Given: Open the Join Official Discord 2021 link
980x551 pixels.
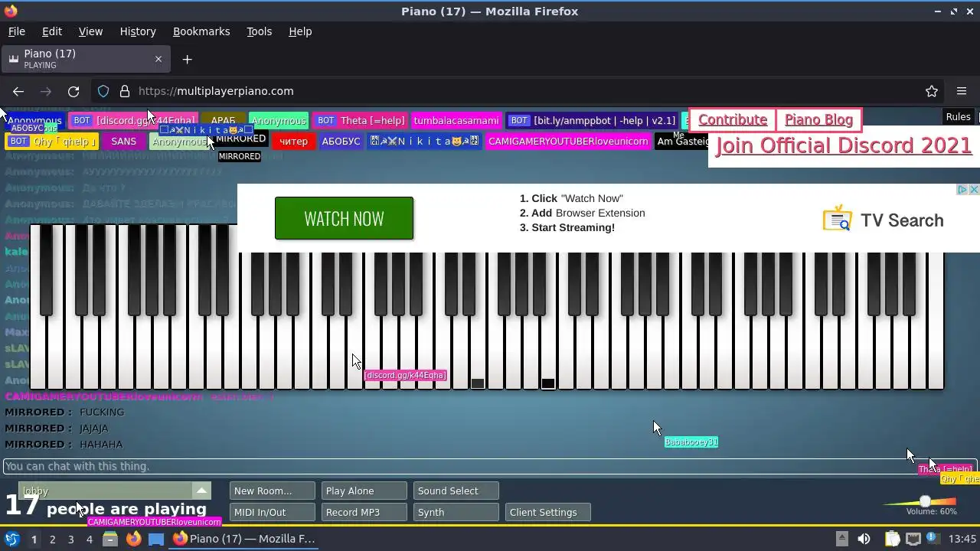Looking at the screenshot, I should coord(843,145).
